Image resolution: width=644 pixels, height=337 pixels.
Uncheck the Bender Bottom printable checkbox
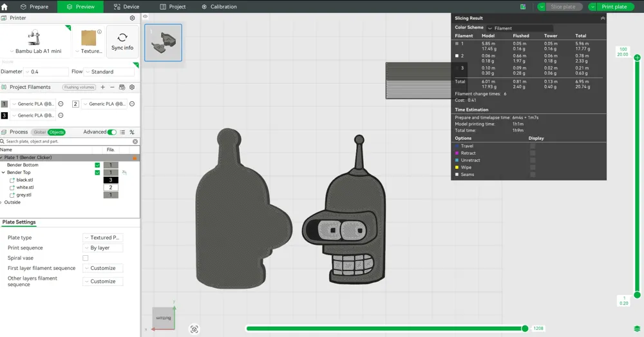[97, 165]
